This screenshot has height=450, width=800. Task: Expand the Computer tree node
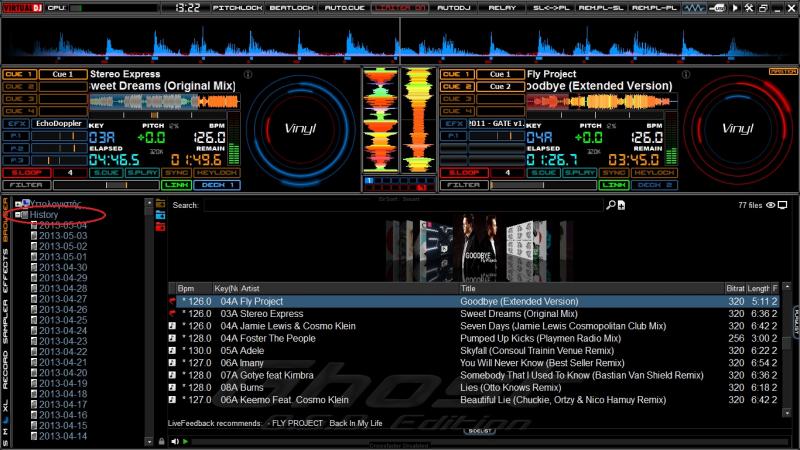click(17, 204)
